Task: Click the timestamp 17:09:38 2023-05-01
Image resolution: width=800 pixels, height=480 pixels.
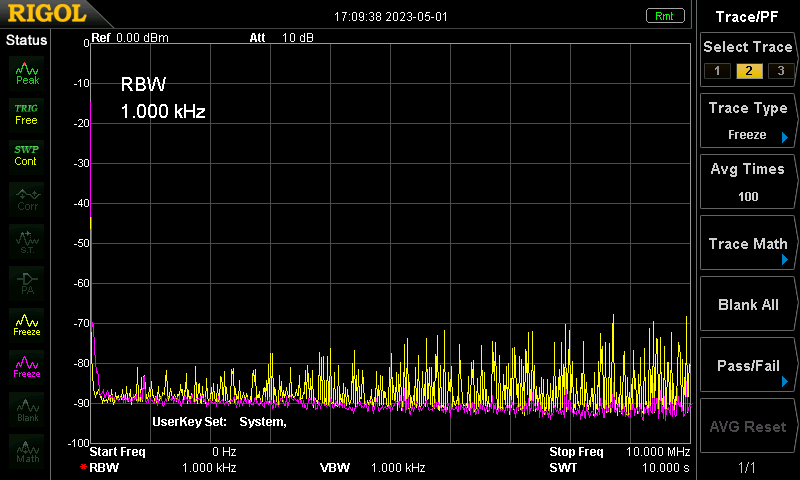Action: 391,17
